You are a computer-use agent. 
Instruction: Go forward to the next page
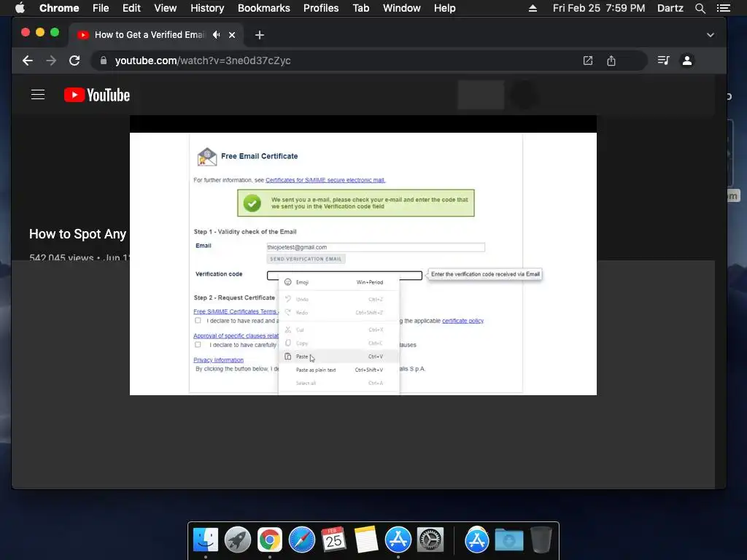pos(51,61)
